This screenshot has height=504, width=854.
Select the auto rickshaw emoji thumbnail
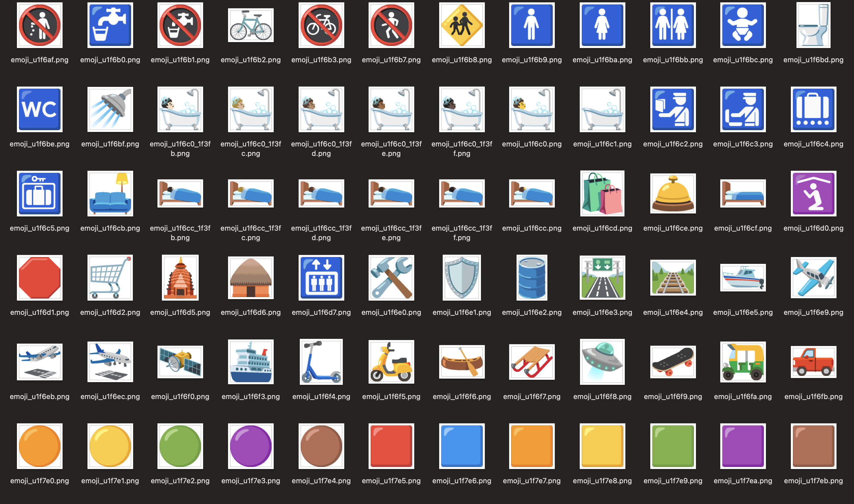pyautogui.click(x=743, y=362)
